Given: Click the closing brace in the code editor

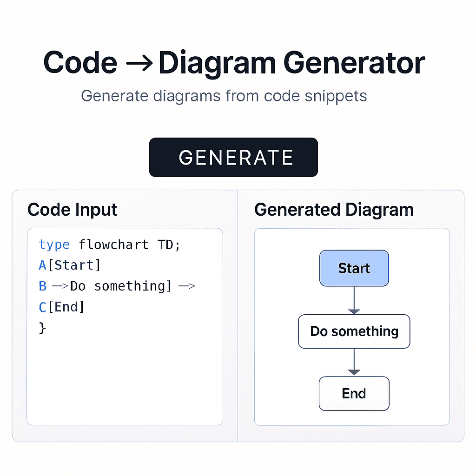Looking at the screenshot, I should pos(42,328).
